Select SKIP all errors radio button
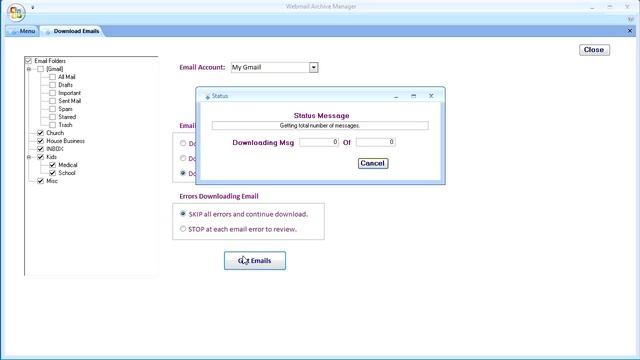This screenshot has height=360, width=640. pos(183,213)
